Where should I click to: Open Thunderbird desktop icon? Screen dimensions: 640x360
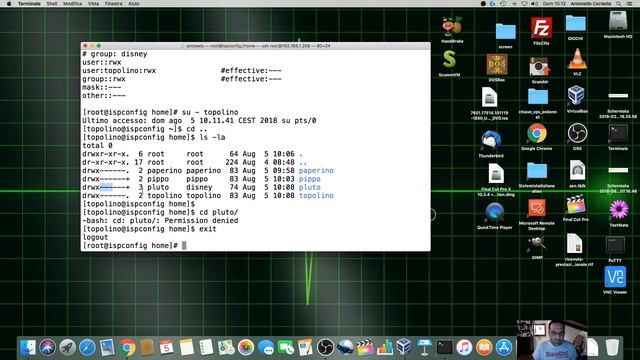491,141
